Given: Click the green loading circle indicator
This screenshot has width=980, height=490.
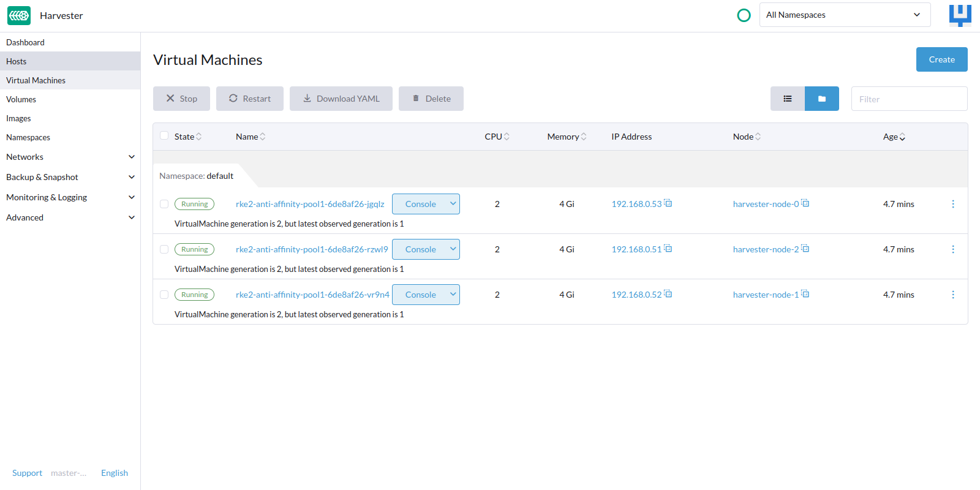Looking at the screenshot, I should 744,15.
